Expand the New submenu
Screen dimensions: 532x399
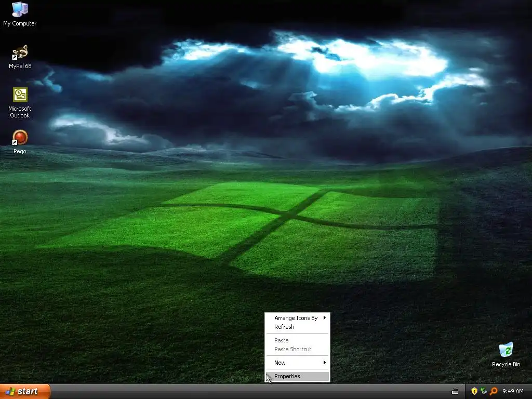pos(297,363)
